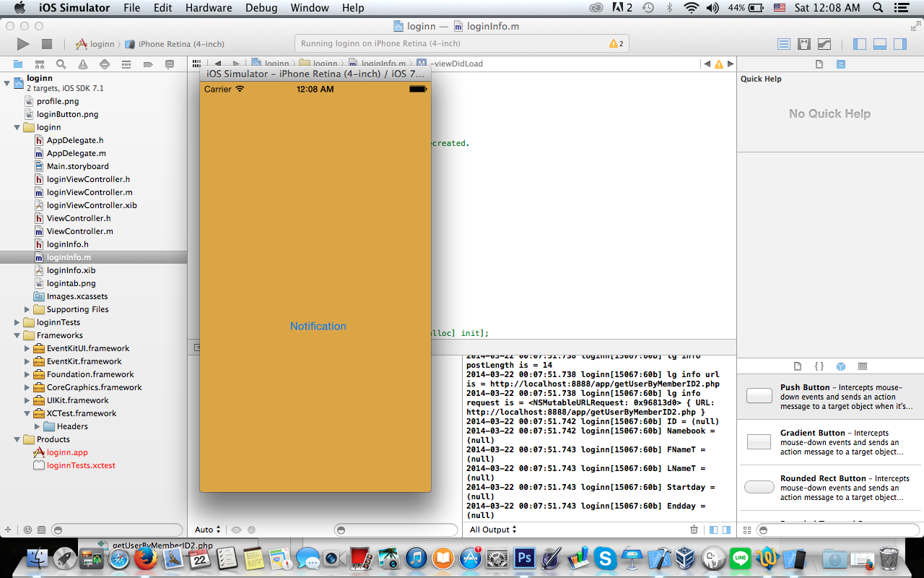The width and height of the screenshot is (924, 578).
Task: Select the Gradient Button library item
Action: pos(830,442)
